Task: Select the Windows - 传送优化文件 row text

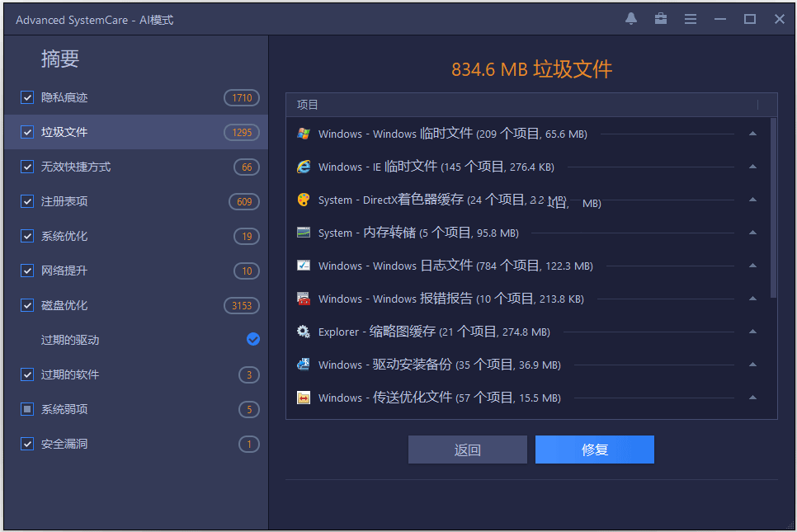Action: [439, 398]
